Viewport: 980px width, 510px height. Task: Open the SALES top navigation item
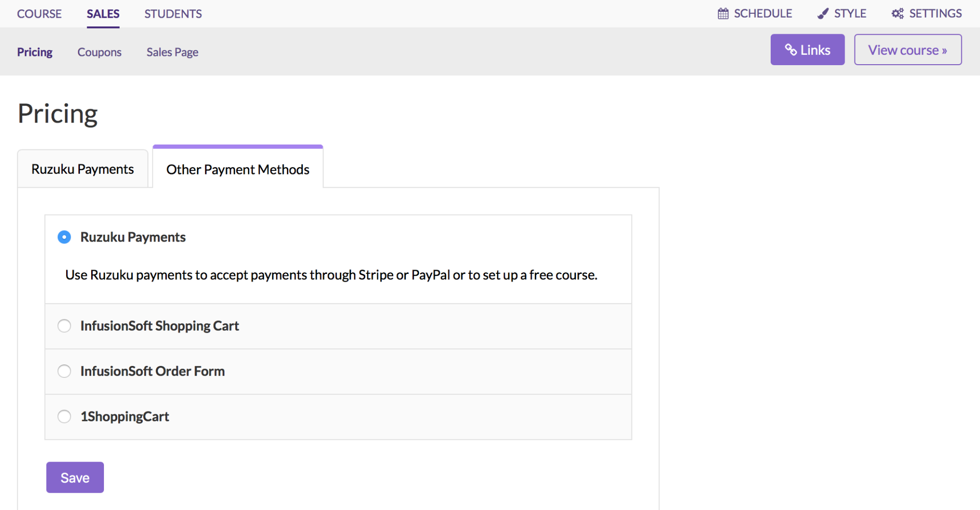coord(103,14)
